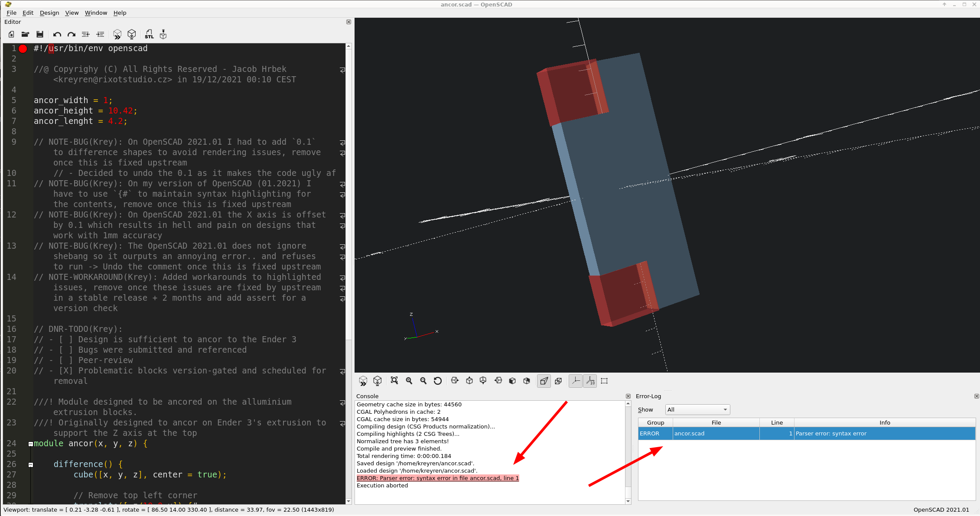This screenshot has width=980, height=516.
Task: Undo the last edit
Action: [57, 34]
